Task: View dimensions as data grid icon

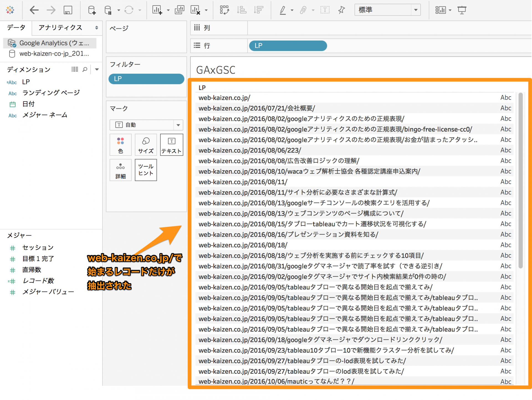Action: pos(75,69)
